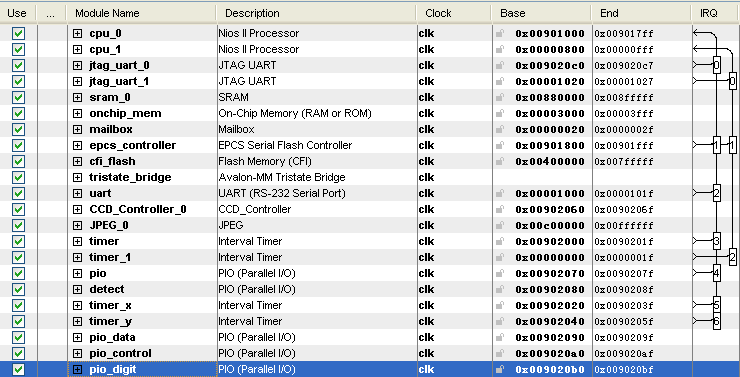Image resolution: width=740 pixels, height=377 pixels.
Task: Toggle base address lock for cfi_flash
Action: [x=499, y=161]
